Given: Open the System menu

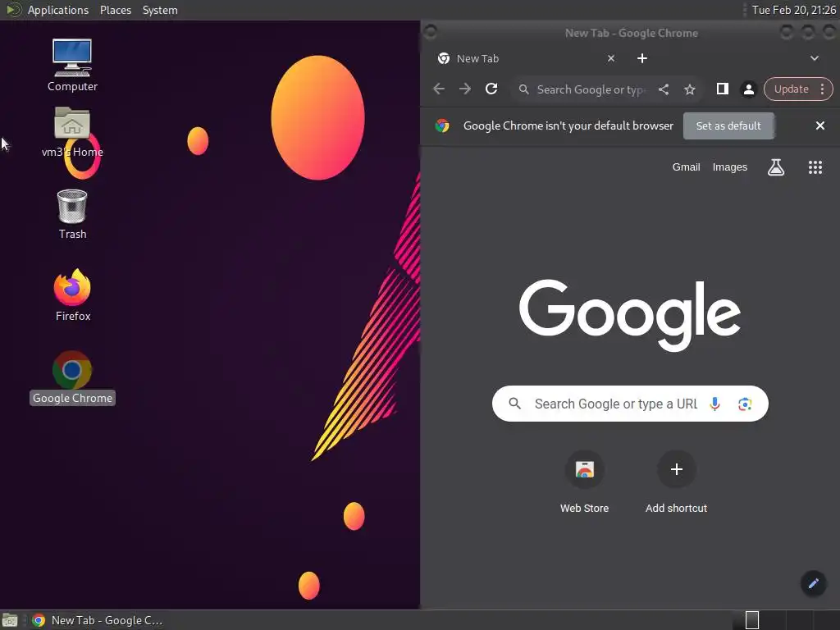Looking at the screenshot, I should click(160, 10).
